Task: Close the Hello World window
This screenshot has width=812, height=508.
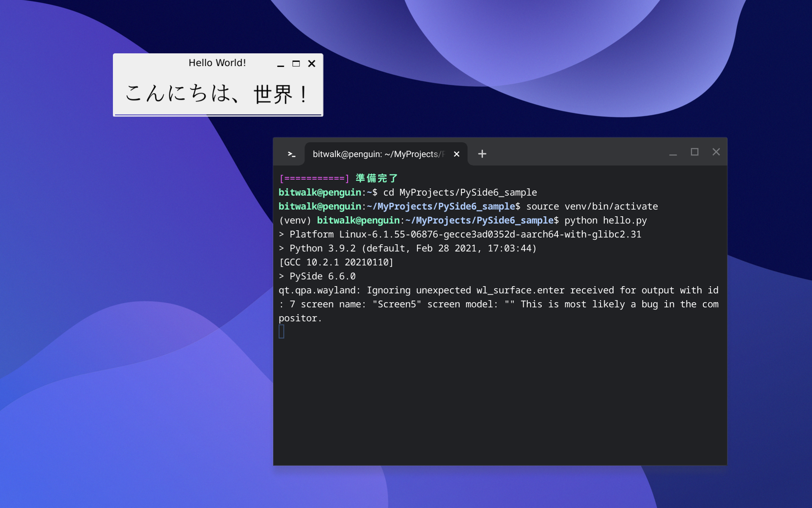Action: [312, 63]
